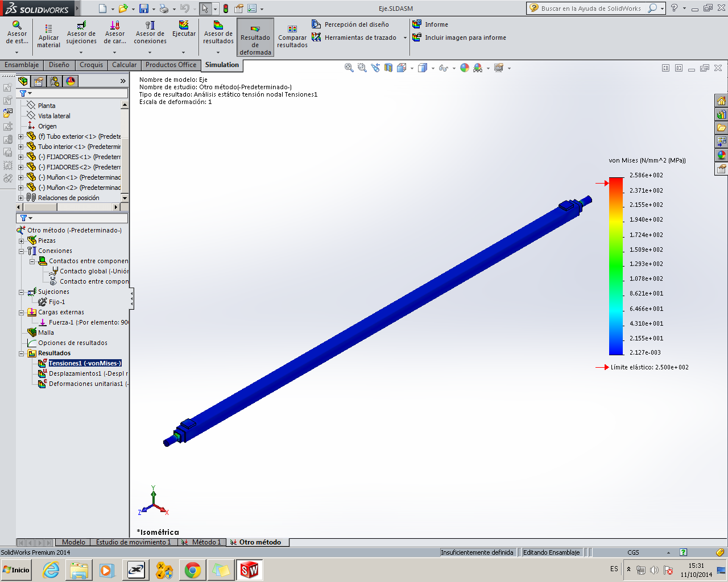Viewport: 728px width, 582px height.
Task: Click Comparar resultados
Action: (x=292, y=37)
